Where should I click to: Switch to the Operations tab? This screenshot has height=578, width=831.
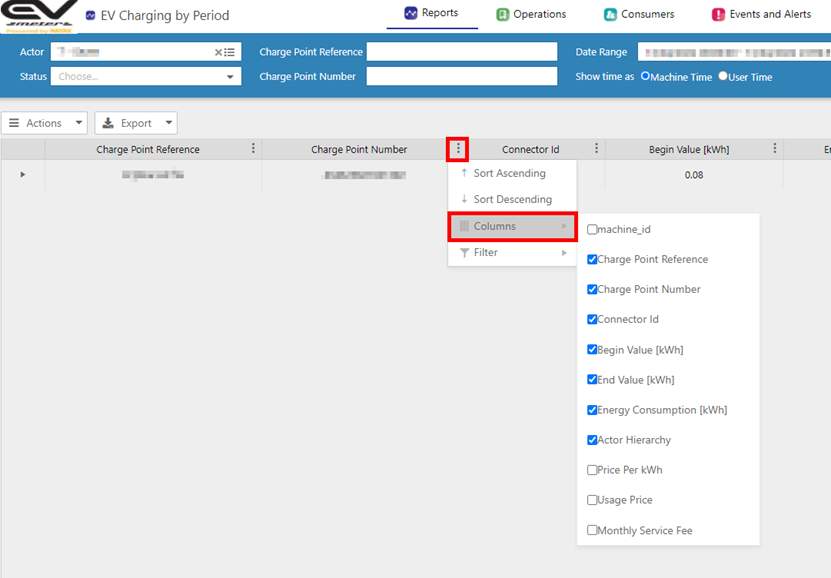coord(531,14)
